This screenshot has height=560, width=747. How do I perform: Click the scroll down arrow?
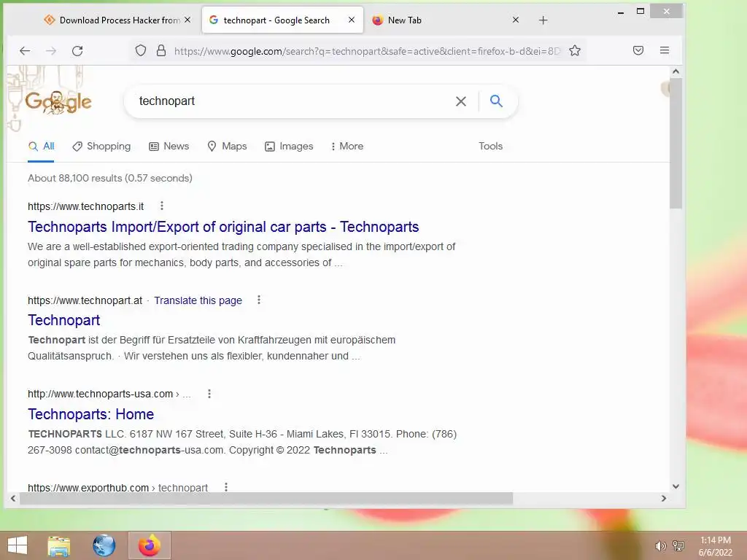(676, 486)
